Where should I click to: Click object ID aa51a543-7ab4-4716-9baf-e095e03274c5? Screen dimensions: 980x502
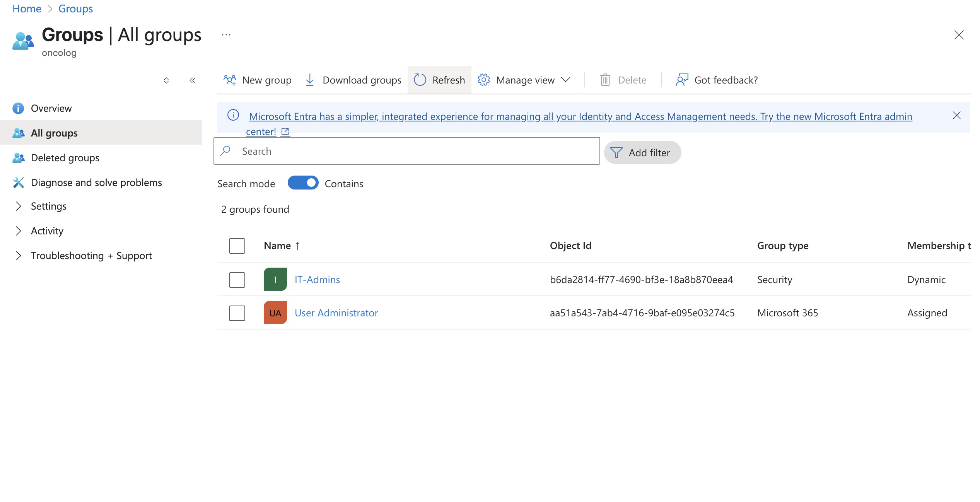click(642, 313)
